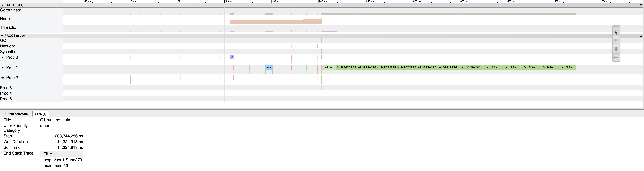644x171 pixels.
Task: Collapse the STATS (pid 1) group
Action: pos(2,5)
